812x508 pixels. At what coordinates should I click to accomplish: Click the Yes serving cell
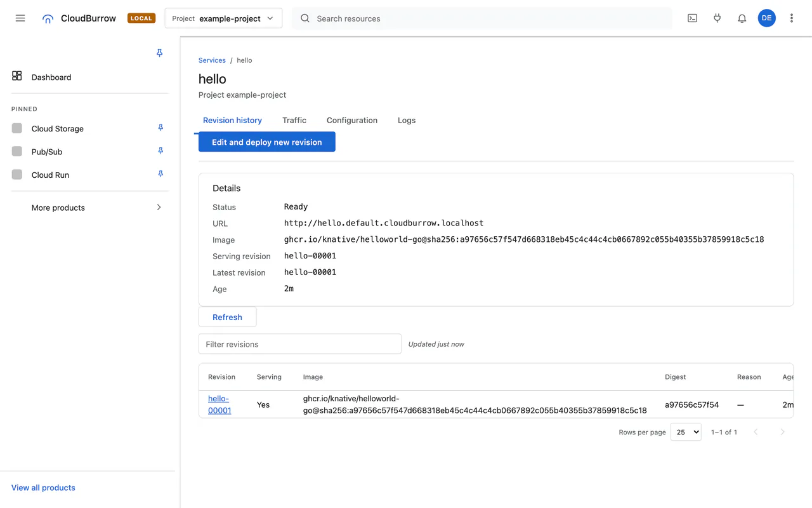click(x=263, y=404)
